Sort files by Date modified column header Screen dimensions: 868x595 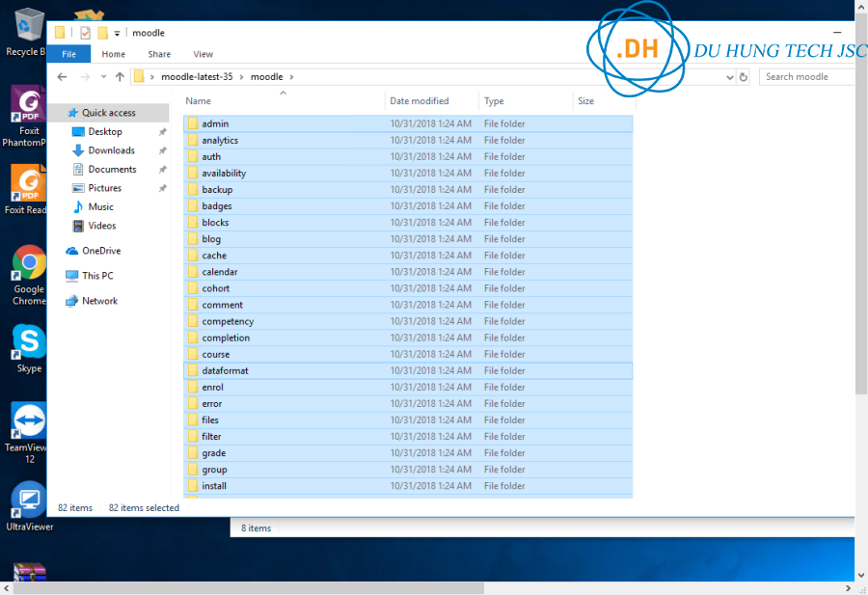[419, 100]
